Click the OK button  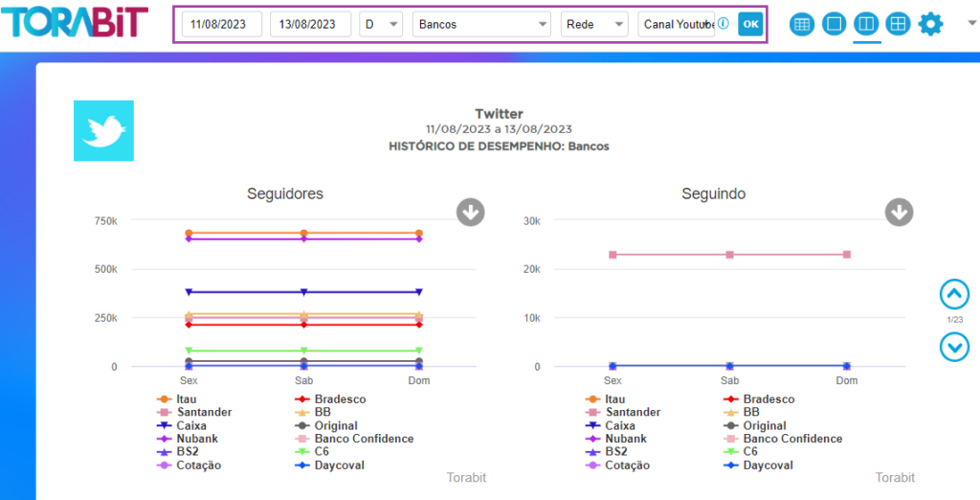click(x=750, y=24)
